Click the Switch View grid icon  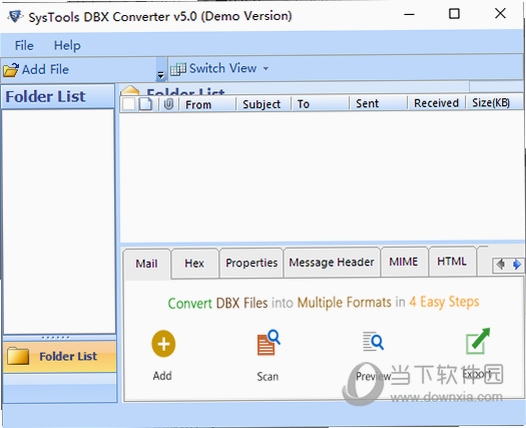178,69
